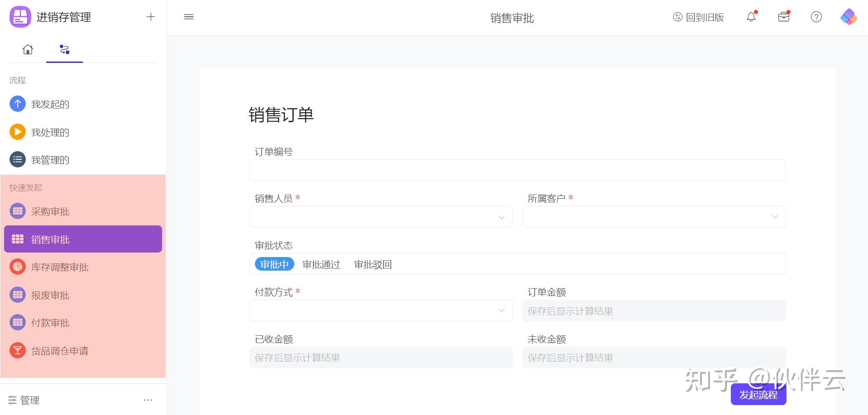Click the 发起流程 button

point(758,395)
